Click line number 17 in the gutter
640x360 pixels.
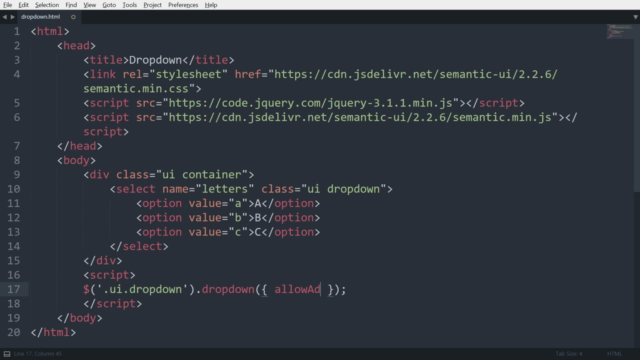pyautogui.click(x=13, y=289)
